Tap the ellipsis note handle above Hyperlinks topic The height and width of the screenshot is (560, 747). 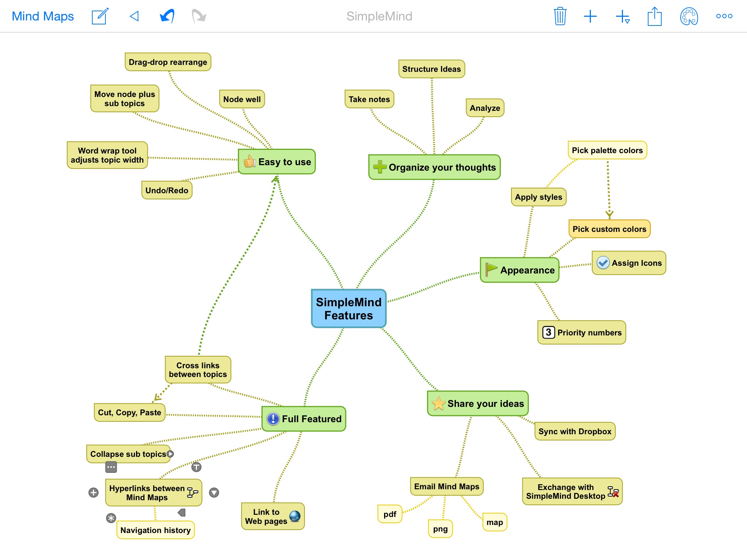tap(111, 467)
